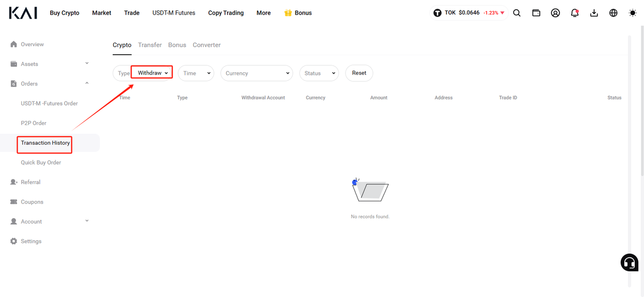Switch to the Transfer tab
This screenshot has height=297, width=644.
(150, 45)
